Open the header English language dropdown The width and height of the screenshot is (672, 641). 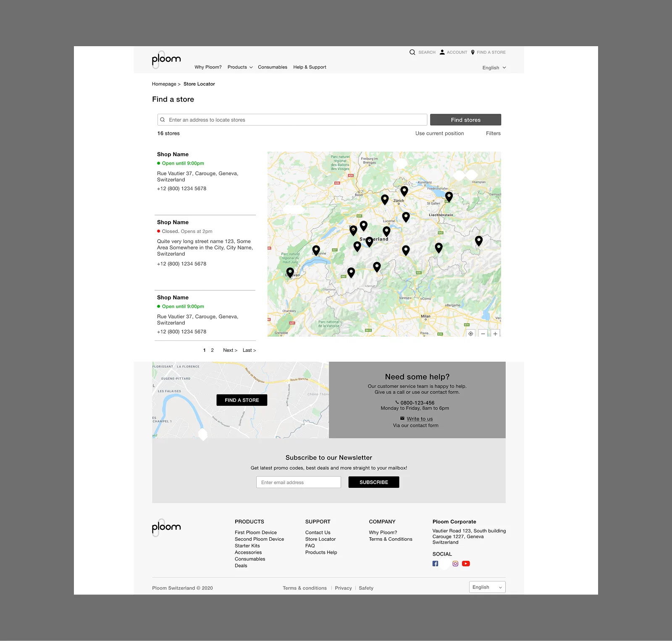(x=494, y=68)
